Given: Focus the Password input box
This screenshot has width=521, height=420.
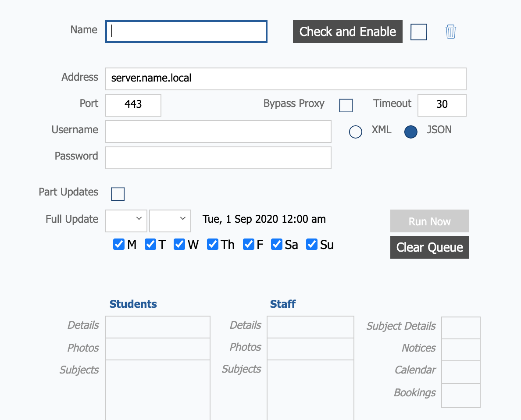Looking at the screenshot, I should pyautogui.click(x=218, y=158).
